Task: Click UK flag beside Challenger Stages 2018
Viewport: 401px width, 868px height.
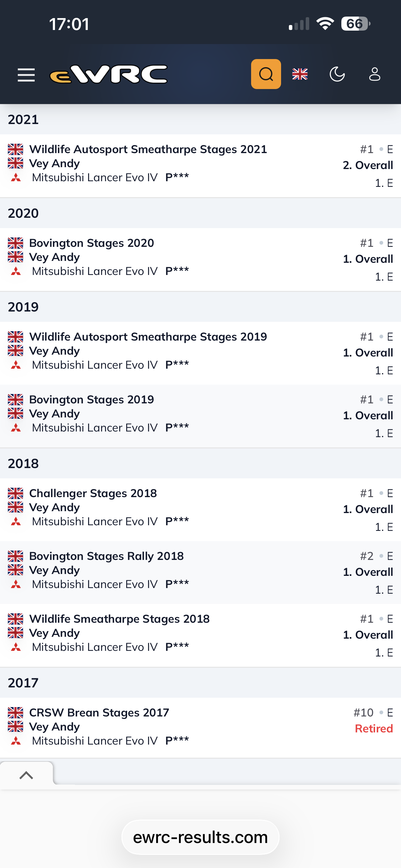Action: pyautogui.click(x=16, y=493)
